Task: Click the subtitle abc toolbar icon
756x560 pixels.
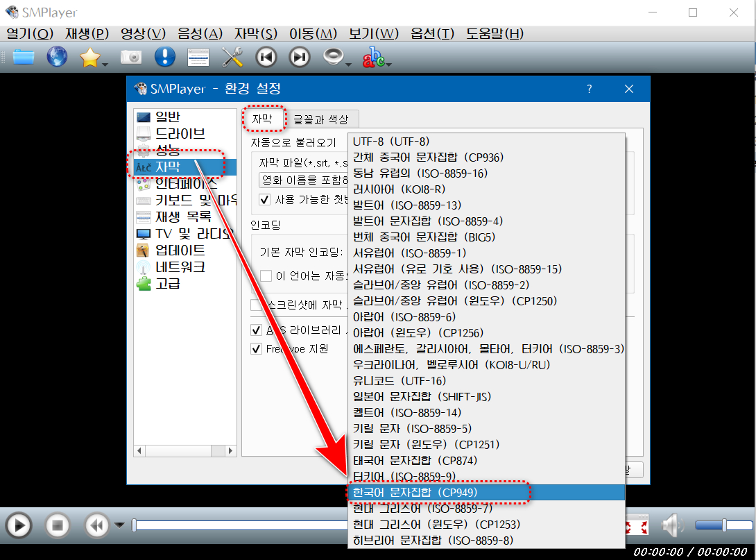Action: 374,57
